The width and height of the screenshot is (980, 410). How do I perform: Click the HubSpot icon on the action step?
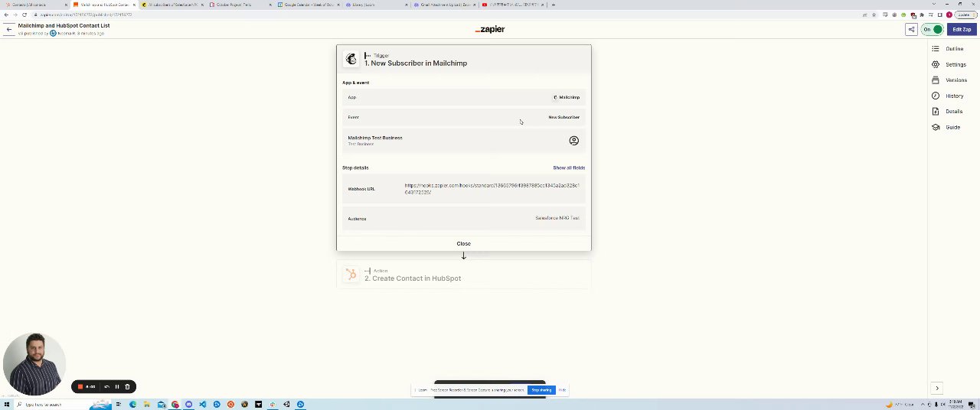pos(351,274)
